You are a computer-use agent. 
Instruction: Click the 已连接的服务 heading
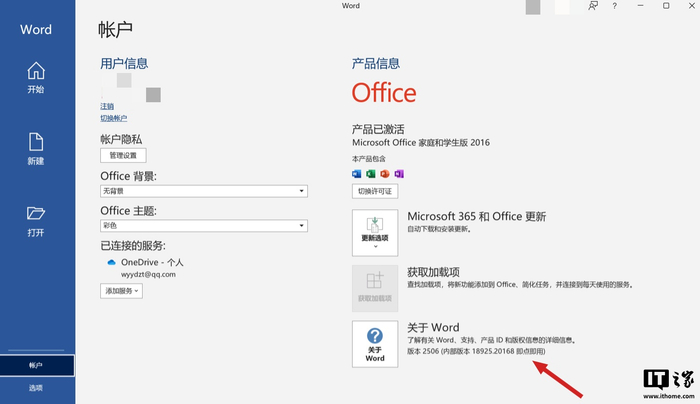point(133,246)
